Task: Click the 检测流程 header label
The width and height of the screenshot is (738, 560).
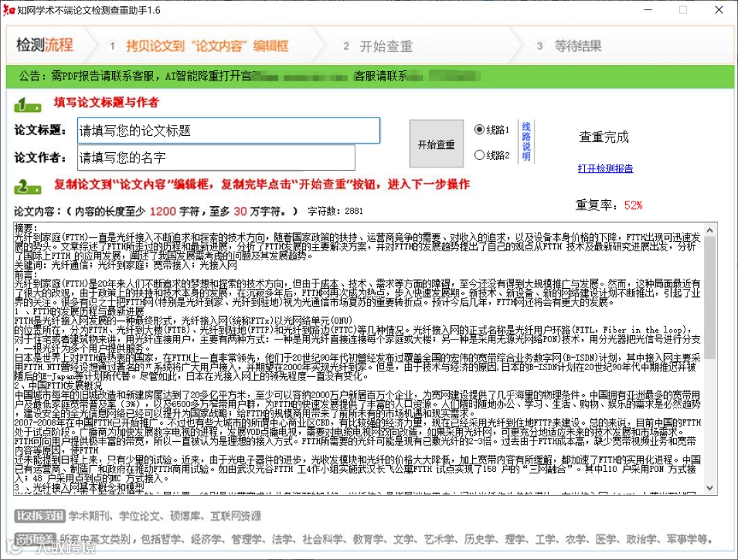Action: tap(44, 44)
